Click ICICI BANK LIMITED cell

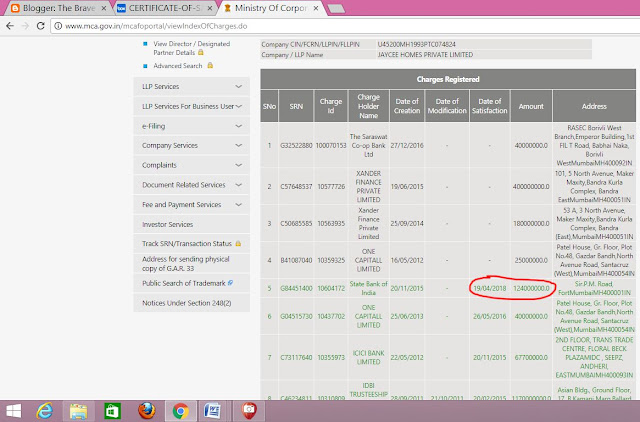[369, 357]
